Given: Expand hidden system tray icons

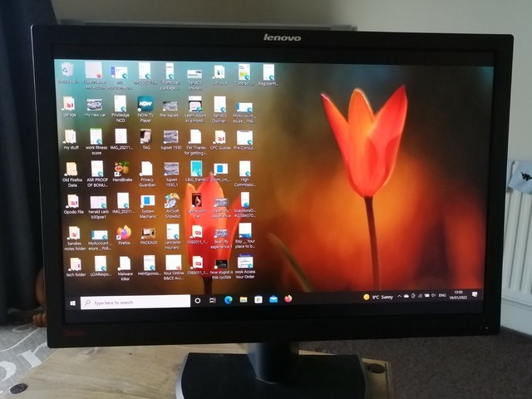Looking at the screenshot, I should 399,297.
